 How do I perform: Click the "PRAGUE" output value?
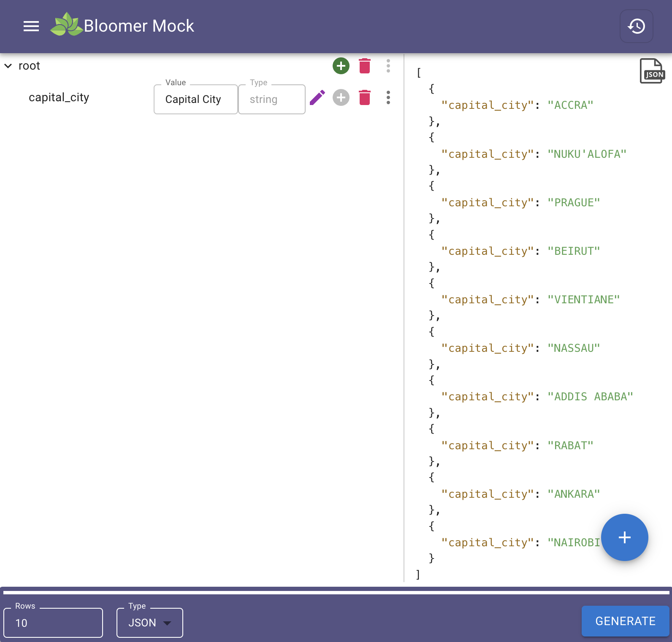click(574, 202)
